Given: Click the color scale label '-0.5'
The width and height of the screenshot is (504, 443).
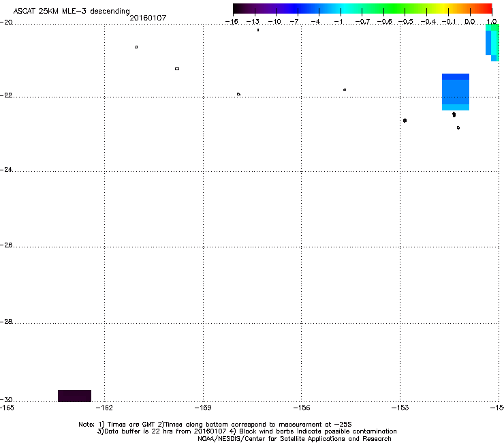Looking at the screenshot, I should (406, 22).
